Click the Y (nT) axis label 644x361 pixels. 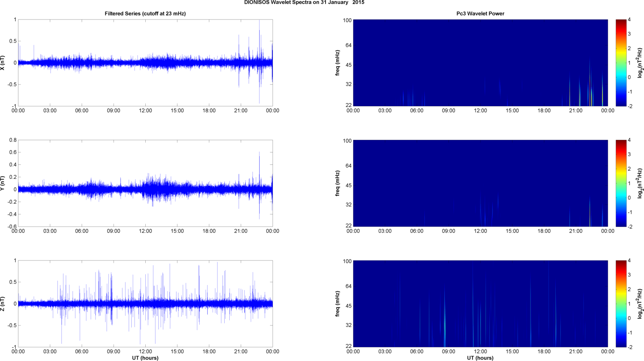[3, 183]
